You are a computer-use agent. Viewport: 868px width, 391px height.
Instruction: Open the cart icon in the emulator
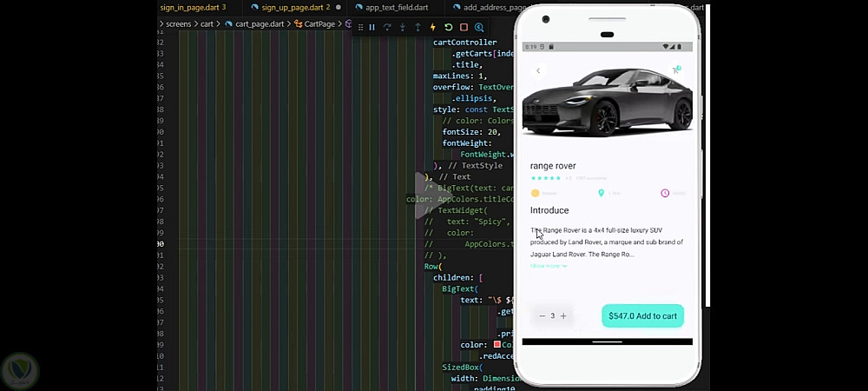pos(676,70)
